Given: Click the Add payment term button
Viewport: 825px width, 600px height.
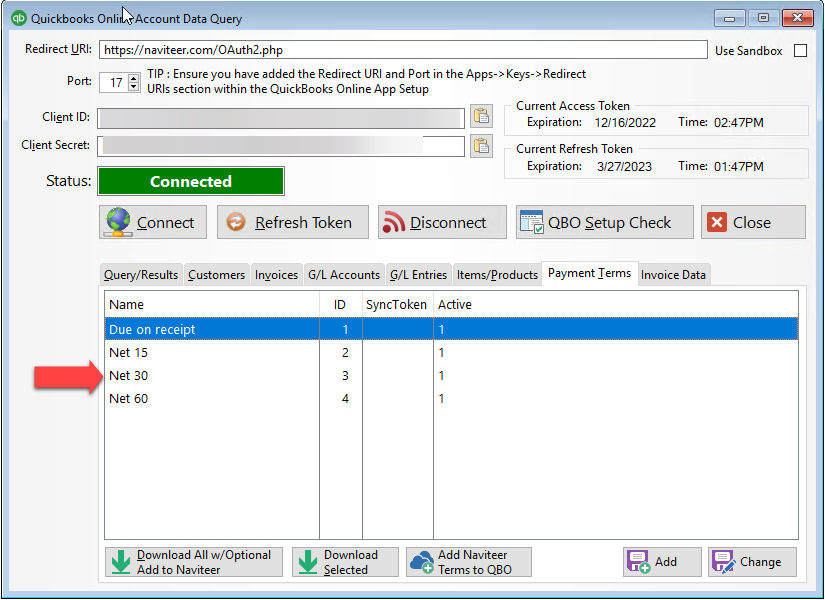Looking at the screenshot, I should [662, 562].
